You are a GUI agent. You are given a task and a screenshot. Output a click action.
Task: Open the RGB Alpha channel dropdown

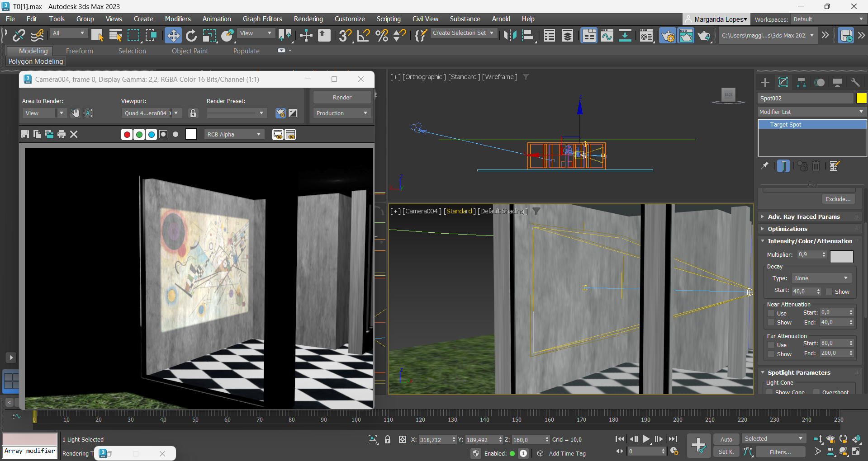pyautogui.click(x=234, y=134)
